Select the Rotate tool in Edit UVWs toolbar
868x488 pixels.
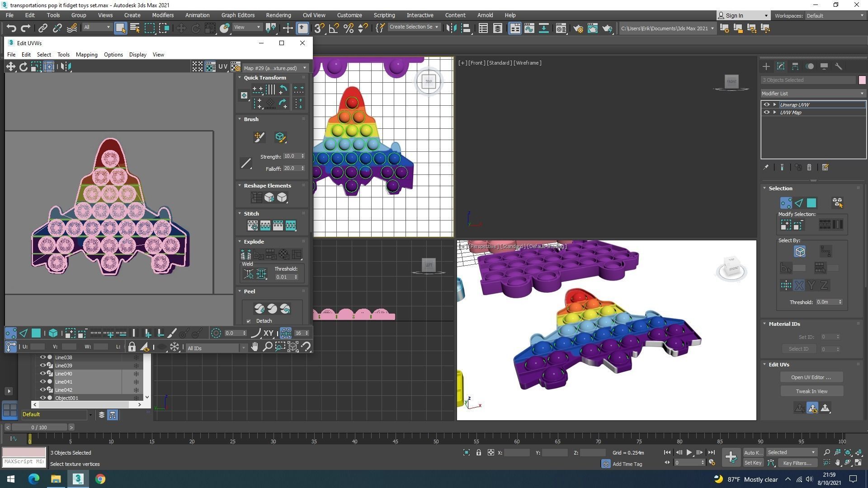(23, 67)
